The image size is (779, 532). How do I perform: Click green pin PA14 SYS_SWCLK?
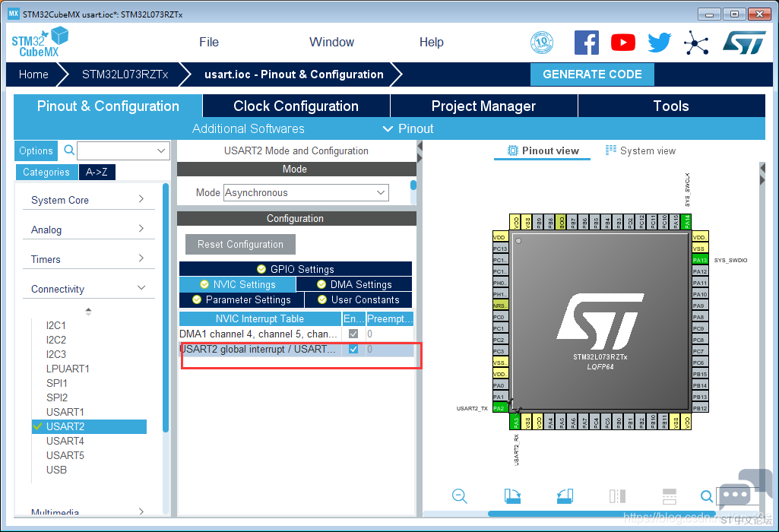686,222
